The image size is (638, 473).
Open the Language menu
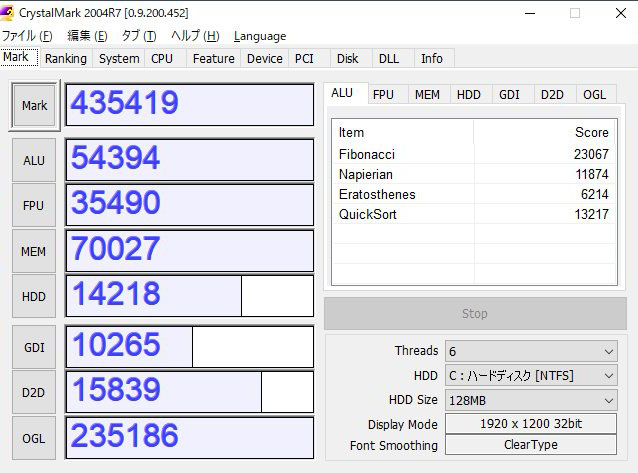(259, 36)
